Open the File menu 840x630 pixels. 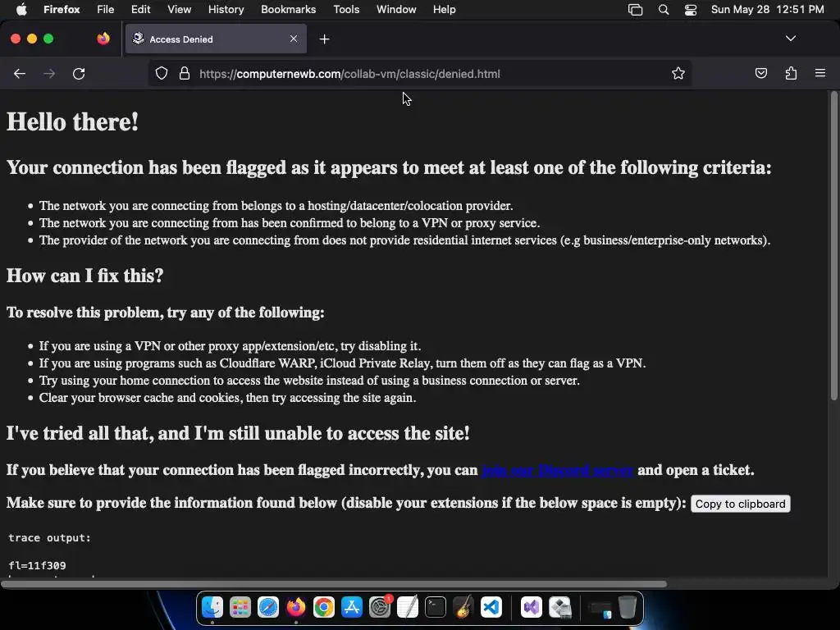[106, 9]
